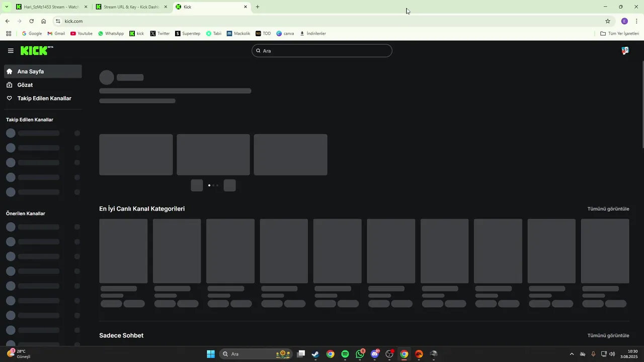The image size is (644, 362).
Task: Open the browser home page
Action: [x=44, y=21]
